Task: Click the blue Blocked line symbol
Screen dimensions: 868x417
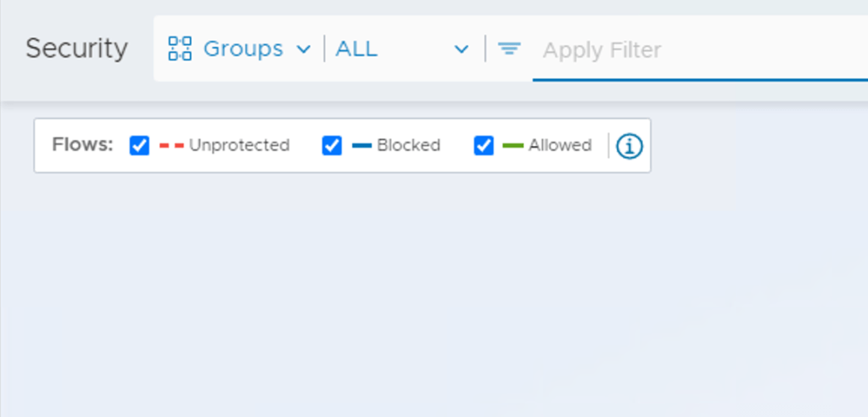Action: [x=362, y=146]
